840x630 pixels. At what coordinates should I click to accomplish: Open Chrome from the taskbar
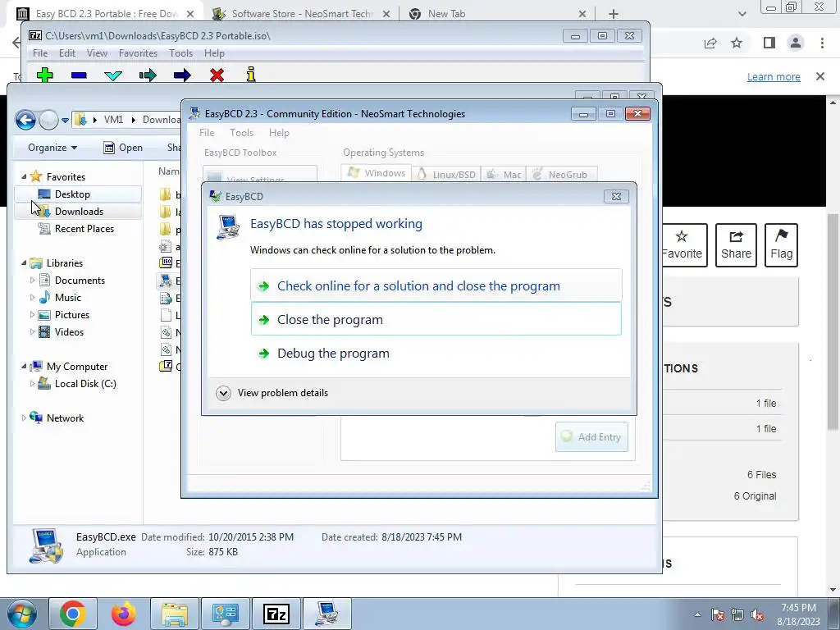tap(73, 614)
